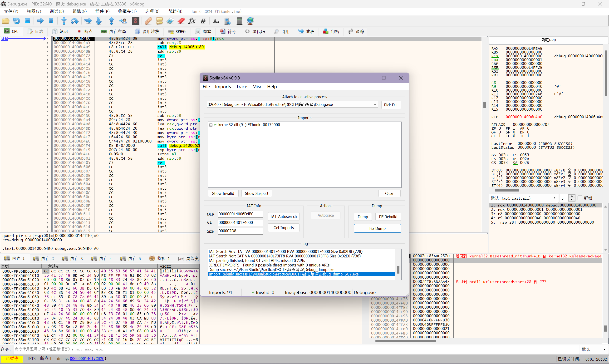Switch to the 内存布局 tab
Viewport: 609px width, 364px height.
tap(114, 31)
